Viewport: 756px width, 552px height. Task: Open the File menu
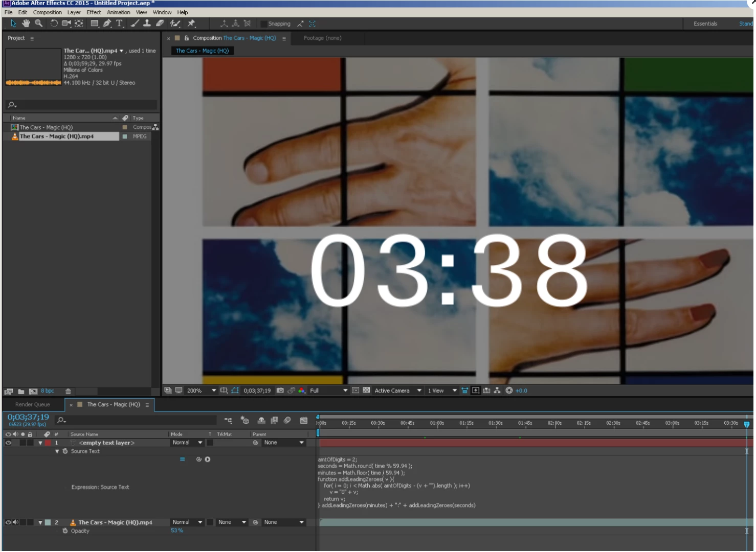tap(9, 12)
